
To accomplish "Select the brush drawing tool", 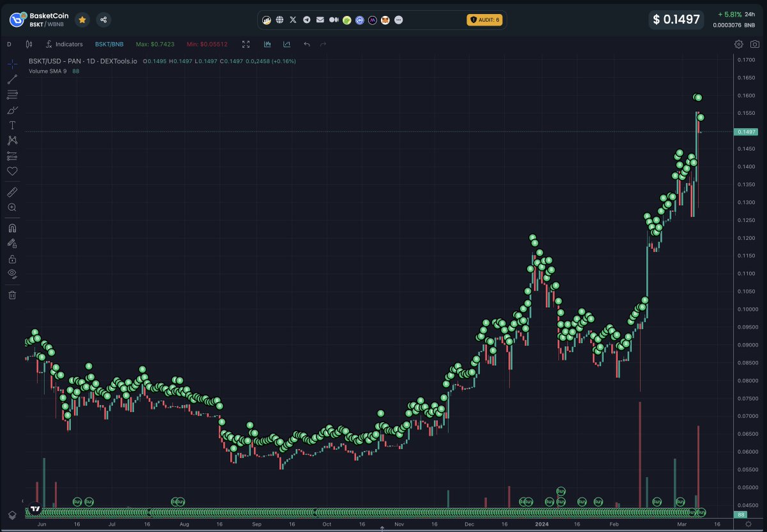I will 12,110.
